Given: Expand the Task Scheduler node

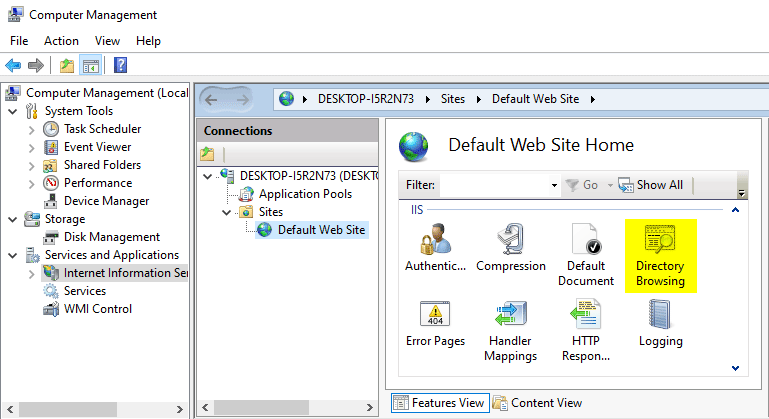Looking at the screenshot, I should (31, 130).
